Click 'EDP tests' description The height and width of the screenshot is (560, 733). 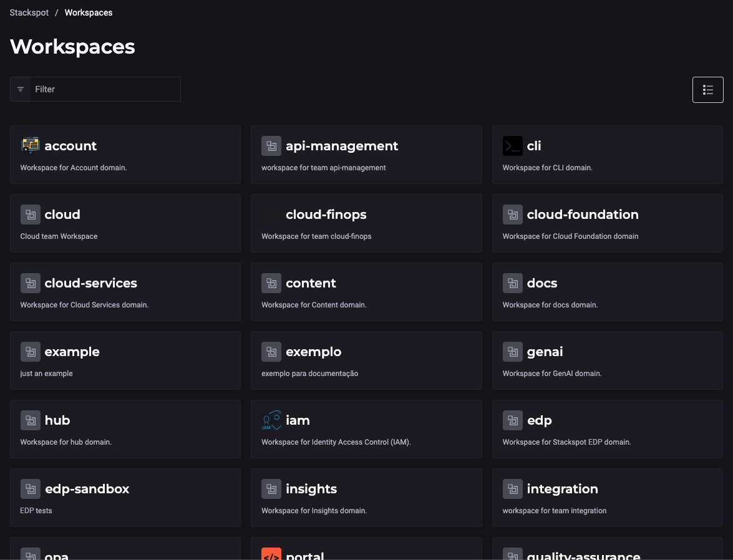pyautogui.click(x=36, y=511)
